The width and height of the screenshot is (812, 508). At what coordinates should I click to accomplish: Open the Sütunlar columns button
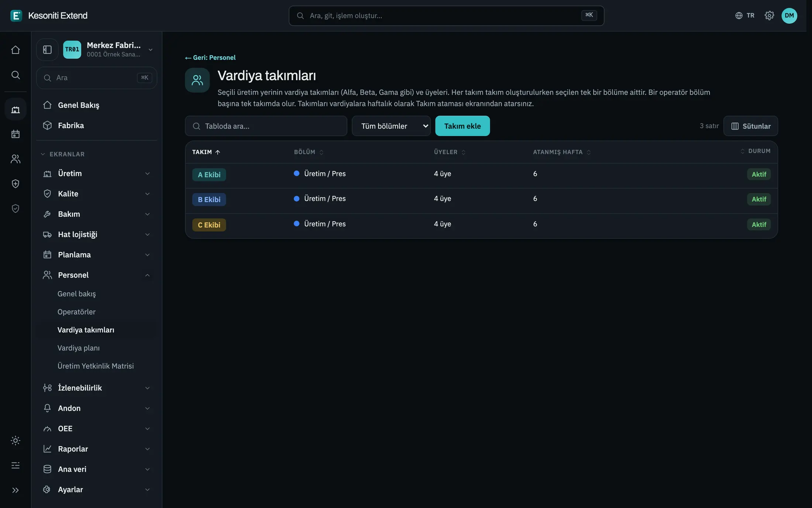(751, 126)
